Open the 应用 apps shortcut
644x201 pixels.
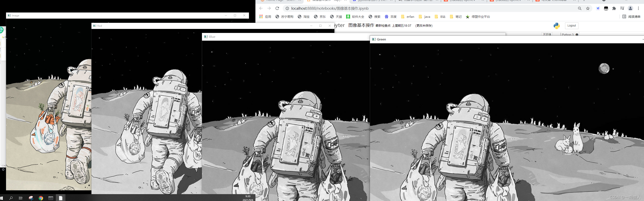point(265,17)
